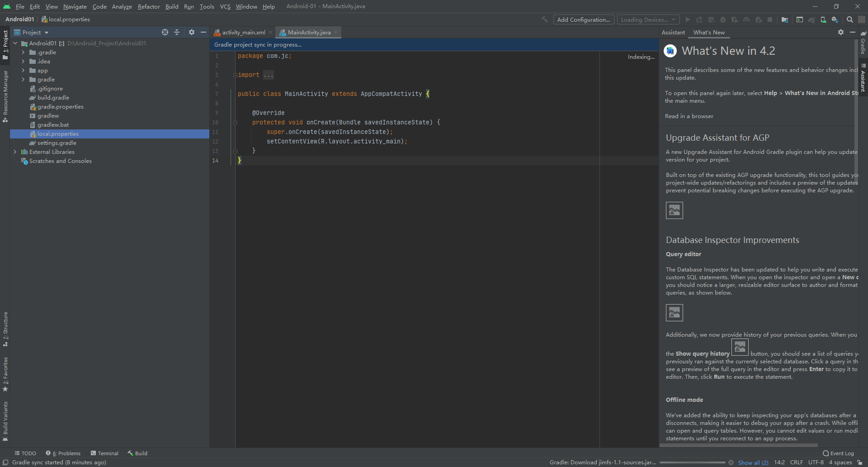Click Show all (2) background tasks link
The image size is (868, 467).
[753, 462]
